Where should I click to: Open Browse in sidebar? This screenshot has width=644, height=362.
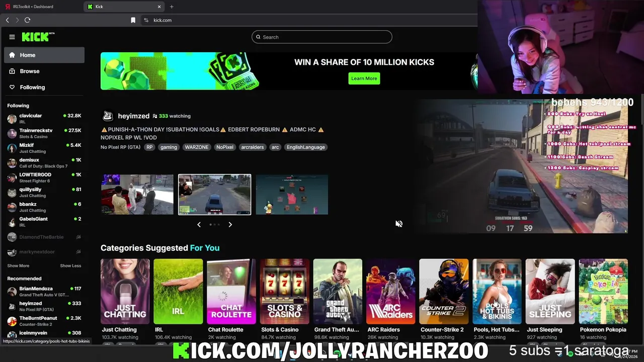44,71
